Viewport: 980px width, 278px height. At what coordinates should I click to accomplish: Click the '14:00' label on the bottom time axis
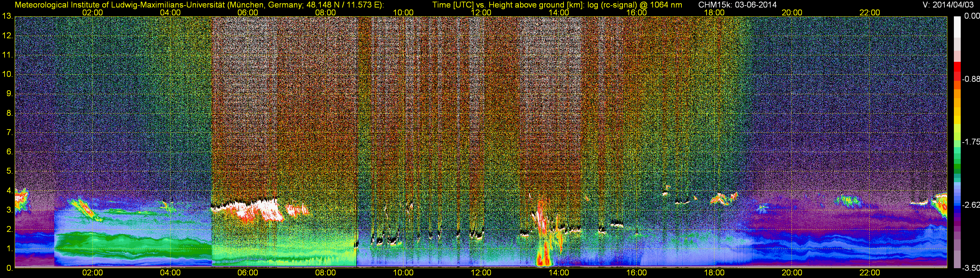559,273
